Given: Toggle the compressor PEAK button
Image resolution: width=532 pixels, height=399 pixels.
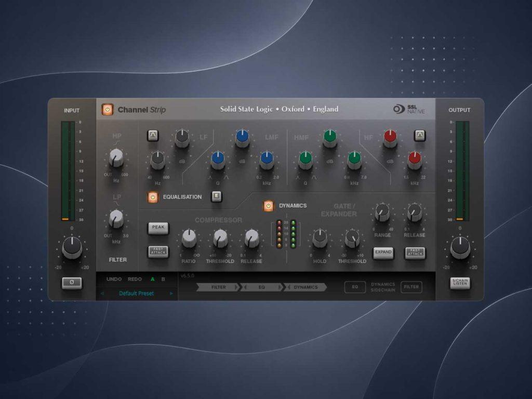Looking at the screenshot, I should point(158,228).
